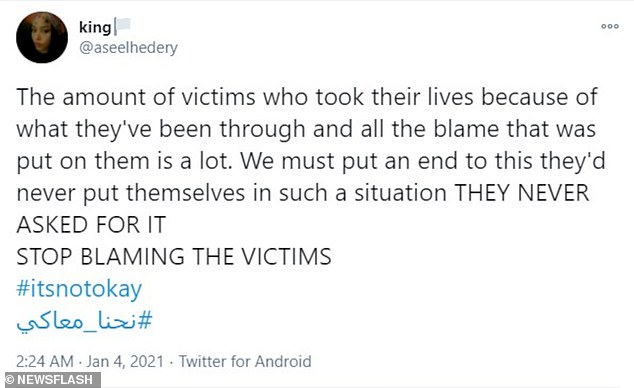Select the phrase "what they've been through"
The height and width of the screenshot is (388, 634).
(x=161, y=131)
